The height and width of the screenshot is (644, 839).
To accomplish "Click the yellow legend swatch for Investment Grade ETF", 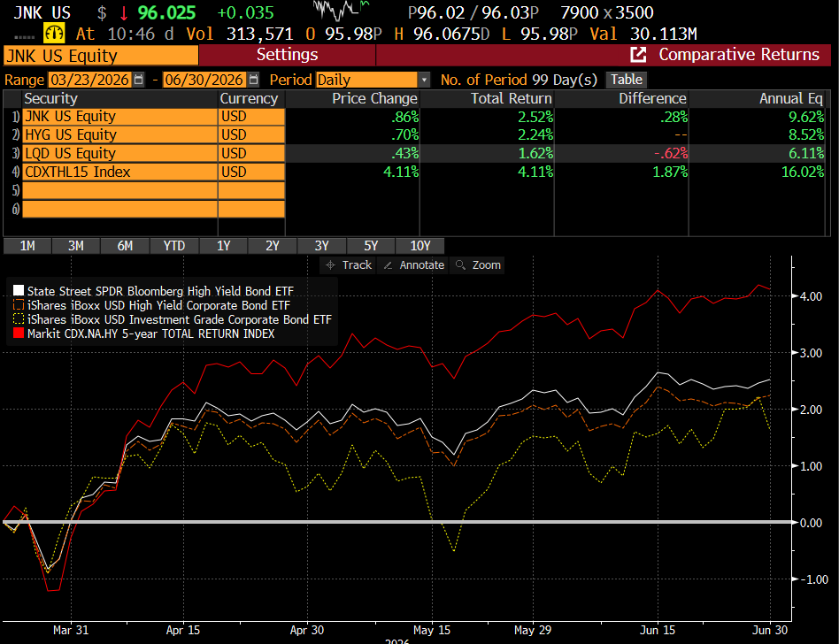I will point(19,319).
